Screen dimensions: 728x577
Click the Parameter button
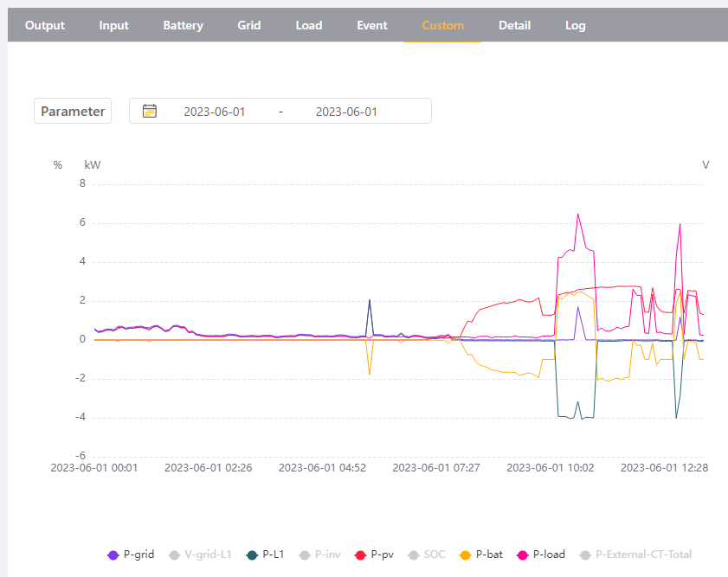[72, 111]
